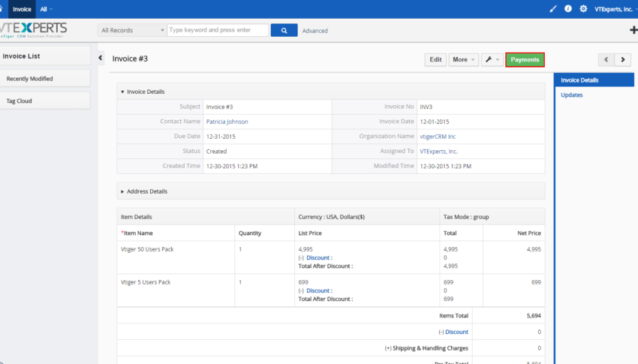The image size is (638, 364).
Task: Click the search magnifier button
Action: pyautogui.click(x=284, y=30)
